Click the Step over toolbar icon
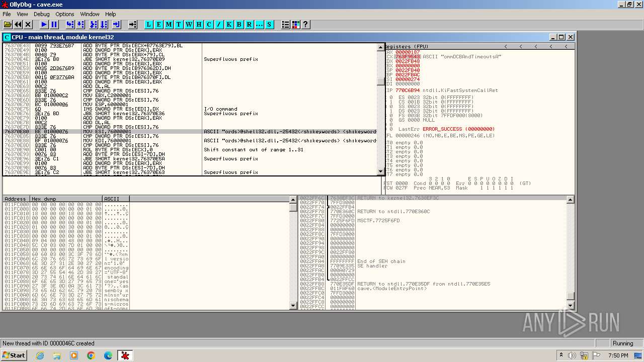The image size is (644, 362). (80, 24)
